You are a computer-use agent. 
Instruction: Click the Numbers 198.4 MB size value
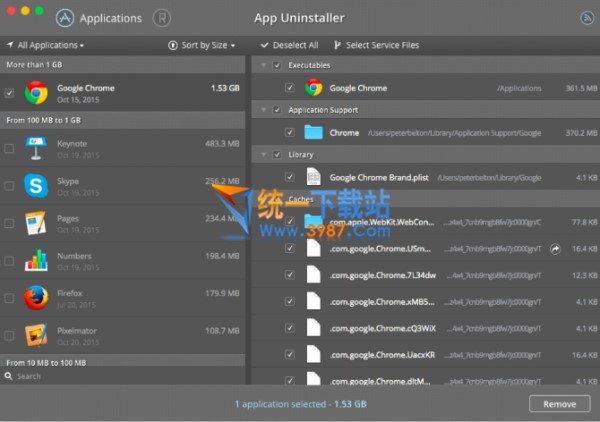[222, 256]
